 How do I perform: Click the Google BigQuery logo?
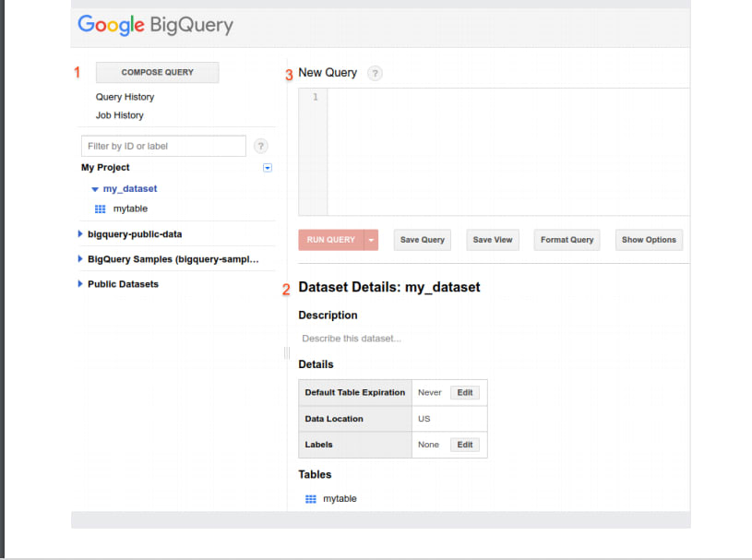pos(155,25)
